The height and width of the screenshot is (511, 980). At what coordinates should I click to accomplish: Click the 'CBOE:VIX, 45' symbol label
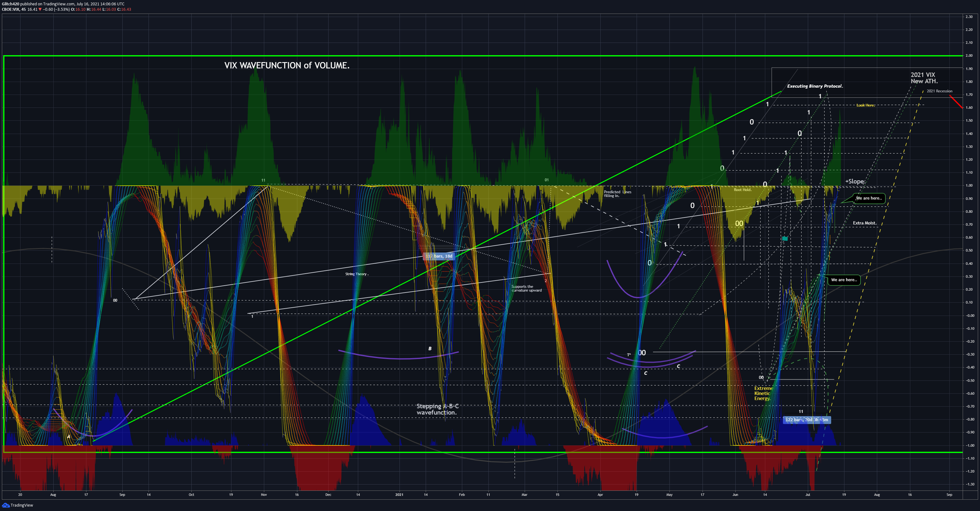click(14, 9)
